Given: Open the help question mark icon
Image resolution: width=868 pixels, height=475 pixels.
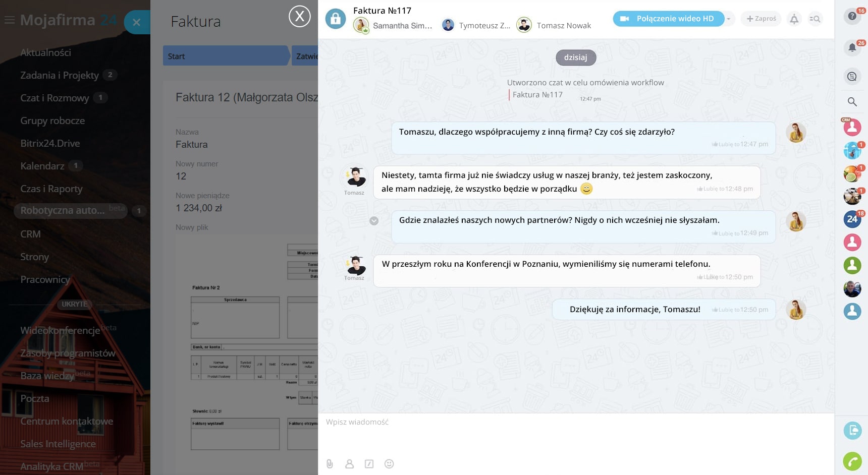Looking at the screenshot, I should 852,17.
